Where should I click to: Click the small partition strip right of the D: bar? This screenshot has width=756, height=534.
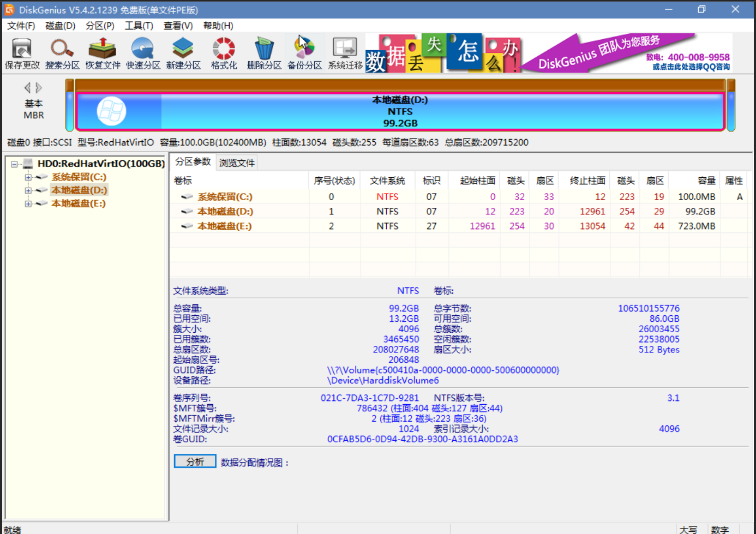[731, 105]
